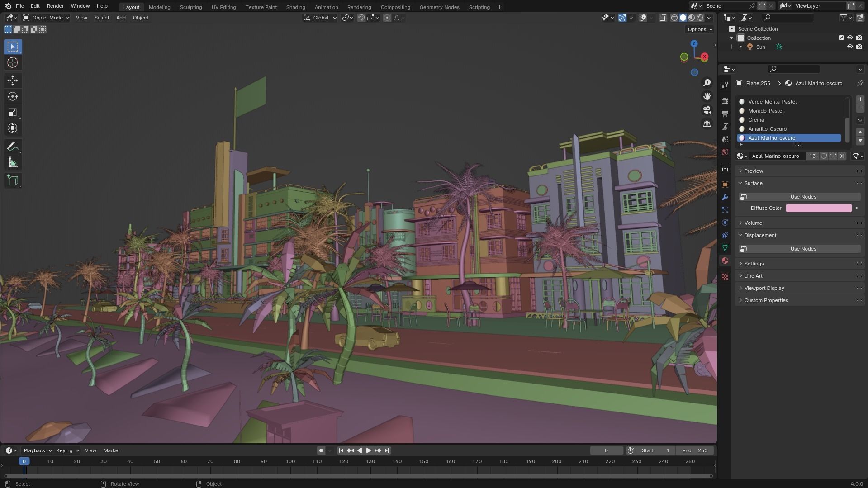Open the World properties tab
Image resolution: width=868 pixels, height=488 pixels.
725,152
